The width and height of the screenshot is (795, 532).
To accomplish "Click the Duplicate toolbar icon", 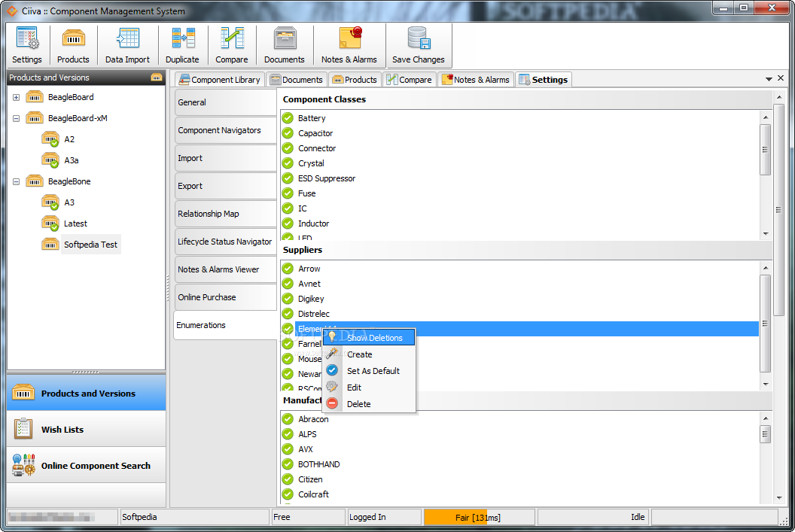I will pyautogui.click(x=182, y=39).
